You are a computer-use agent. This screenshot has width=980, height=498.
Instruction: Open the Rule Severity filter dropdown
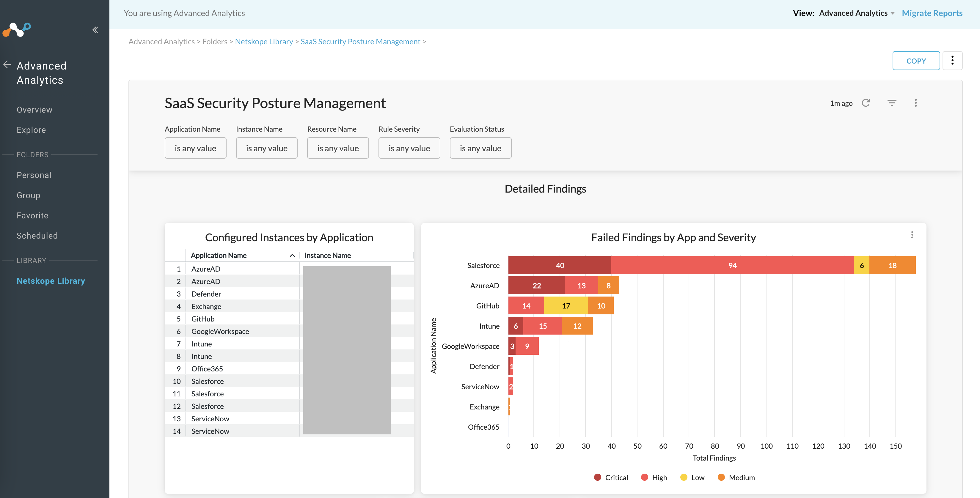tap(409, 148)
